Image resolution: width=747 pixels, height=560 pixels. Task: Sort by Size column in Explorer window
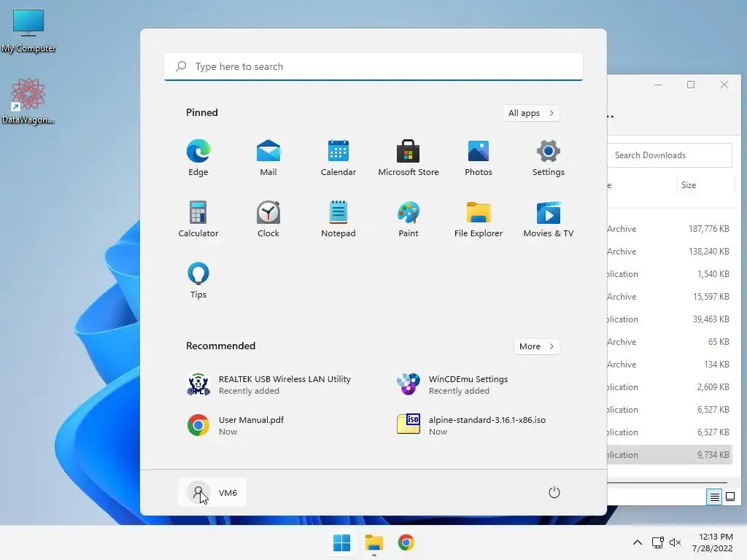click(704, 185)
